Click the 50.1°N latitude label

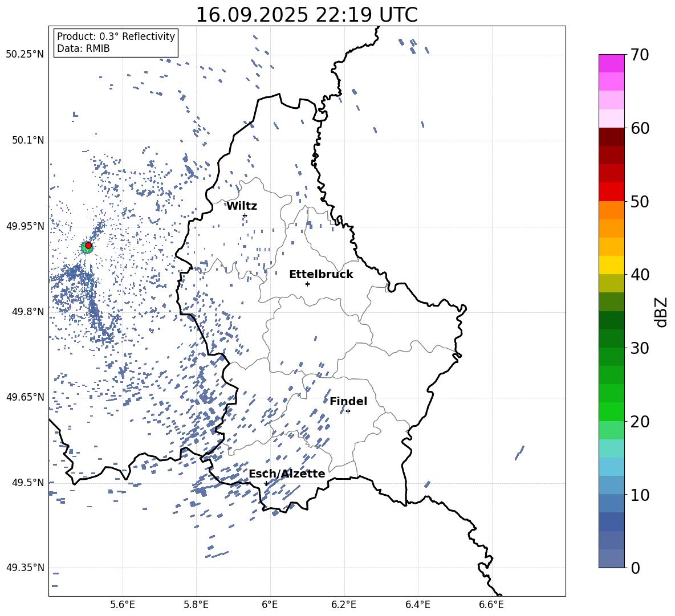pos(28,140)
